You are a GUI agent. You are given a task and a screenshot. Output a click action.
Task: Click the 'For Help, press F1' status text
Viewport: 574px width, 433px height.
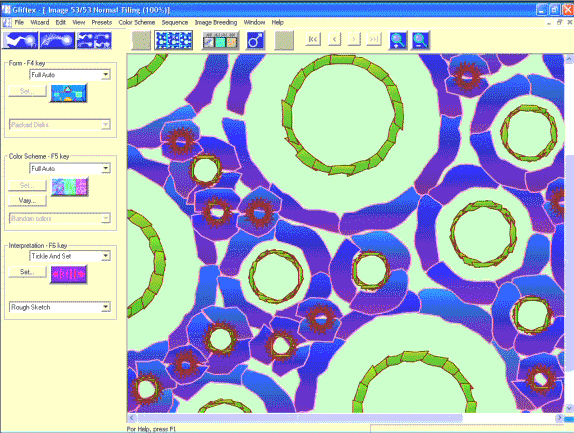152,429
